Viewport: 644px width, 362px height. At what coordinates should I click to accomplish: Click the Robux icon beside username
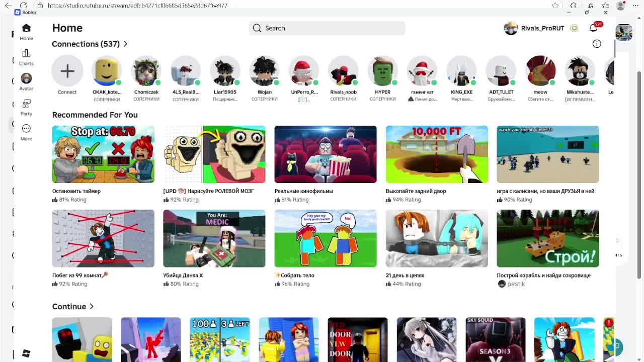pos(574,28)
